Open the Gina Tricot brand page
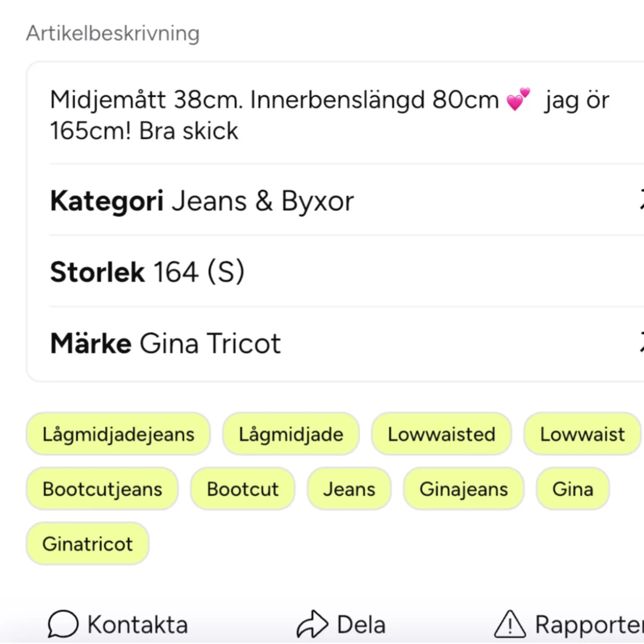 210,342
